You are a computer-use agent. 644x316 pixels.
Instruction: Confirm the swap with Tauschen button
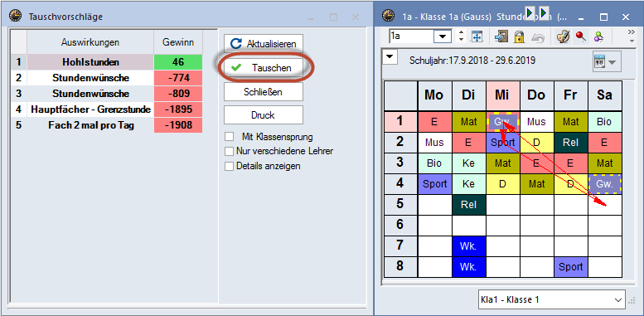[x=264, y=68]
